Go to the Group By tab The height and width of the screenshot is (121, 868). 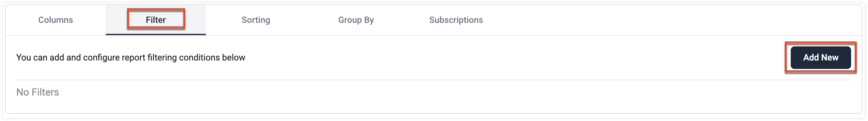[x=356, y=20]
